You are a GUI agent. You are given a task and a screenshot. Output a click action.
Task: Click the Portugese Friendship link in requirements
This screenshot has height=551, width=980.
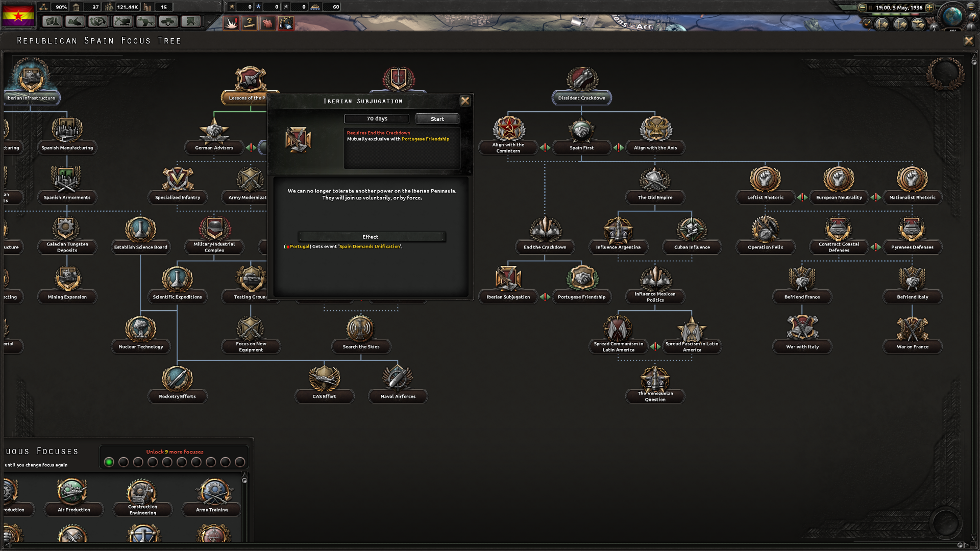click(x=425, y=139)
